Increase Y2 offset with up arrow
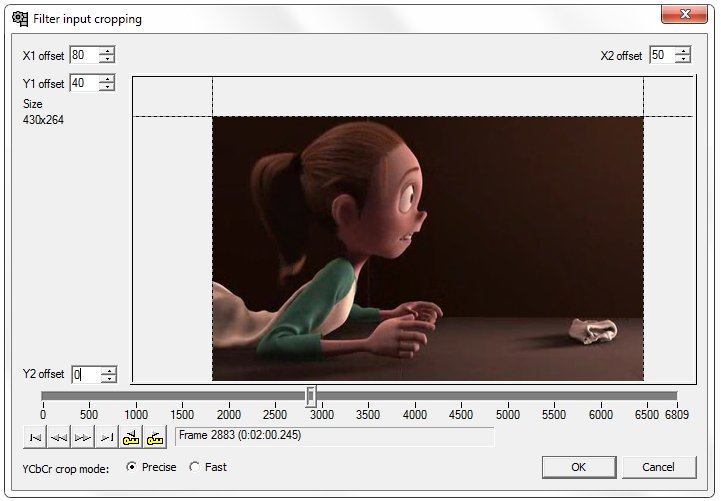The height and width of the screenshot is (501, 721). (109, 370)
